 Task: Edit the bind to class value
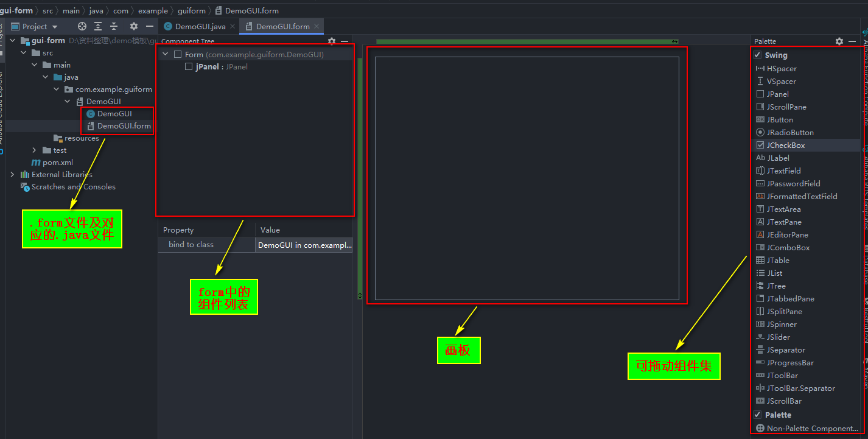coord(304,245)
